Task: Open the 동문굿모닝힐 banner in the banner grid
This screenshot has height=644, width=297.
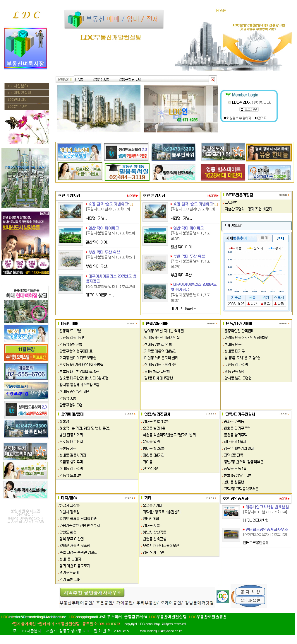Action: (x=79, y=152)
